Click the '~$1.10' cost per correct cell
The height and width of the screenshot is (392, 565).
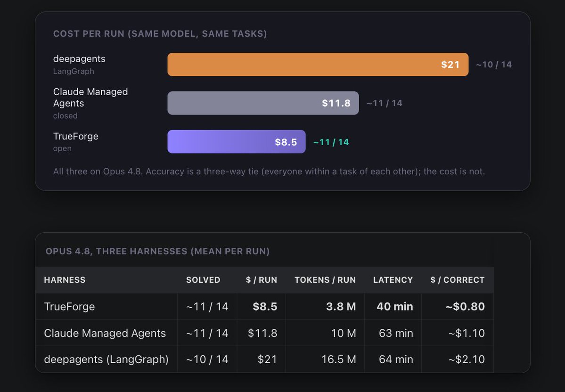pos(466,333)
